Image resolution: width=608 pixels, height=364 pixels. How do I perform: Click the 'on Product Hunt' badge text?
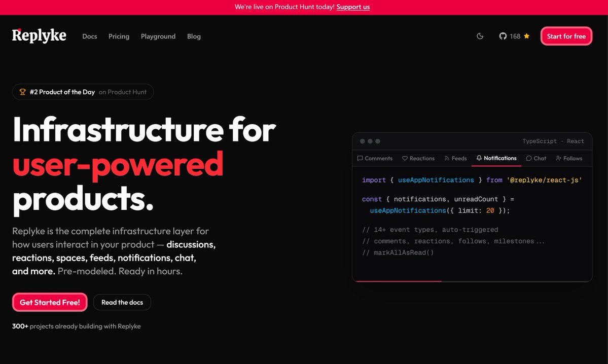pos(123,92)
